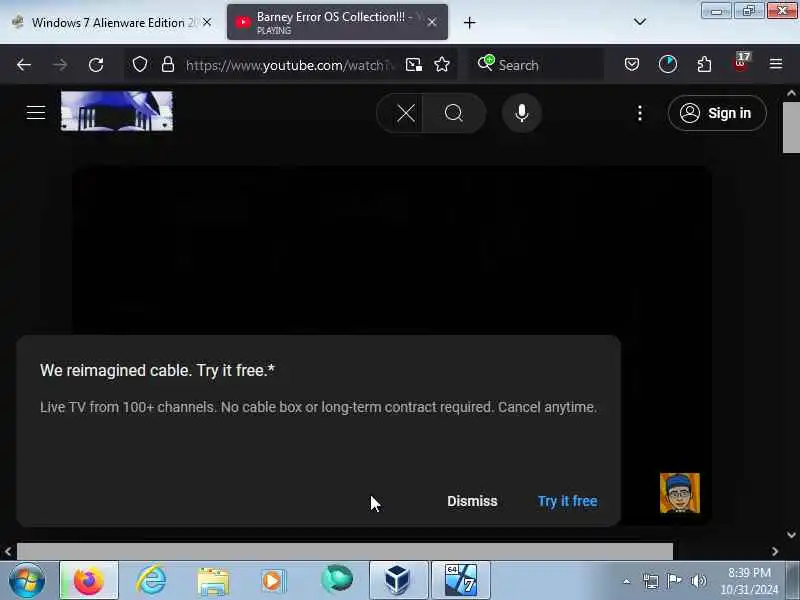Start voice search with the microphone icon
This screenshot has width=800, height=600.
[521, 113]
